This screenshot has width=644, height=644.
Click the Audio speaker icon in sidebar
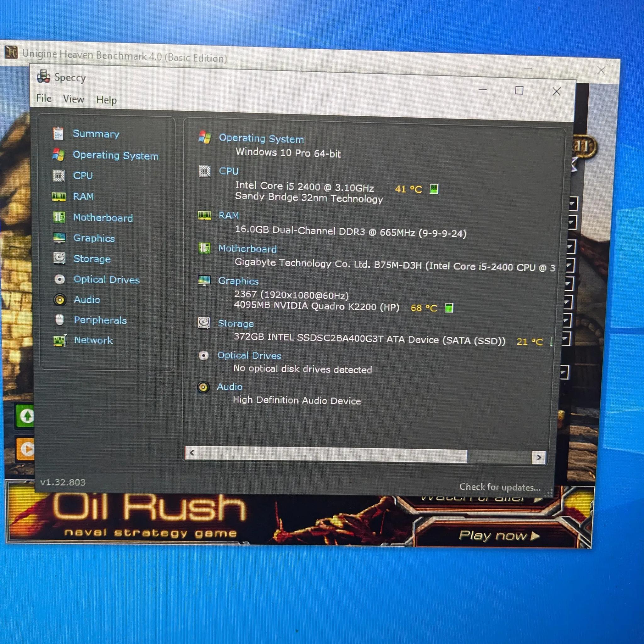click(60, 300)
